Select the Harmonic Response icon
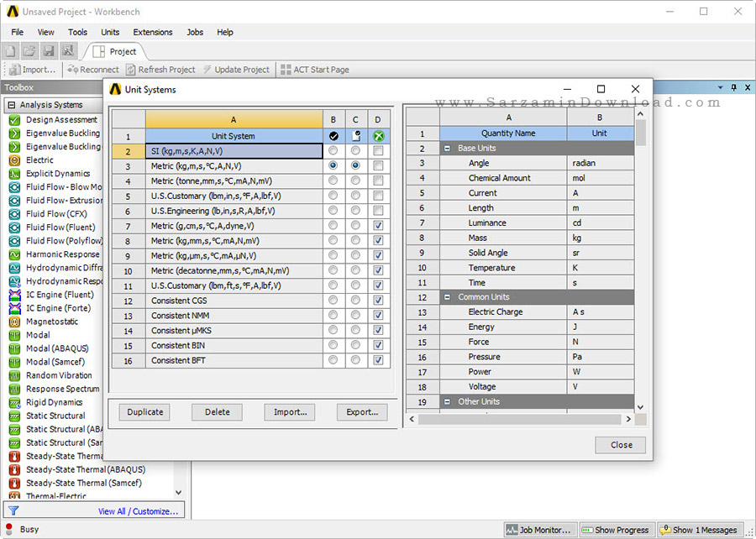Image resolution: width=756 pixels, height=539 pixels. pos(14,254)
